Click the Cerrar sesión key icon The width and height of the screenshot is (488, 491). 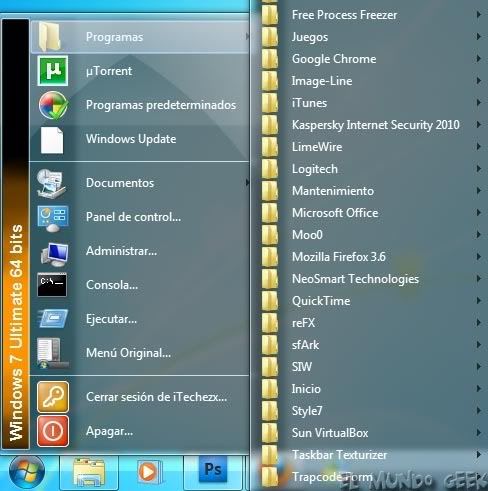[x=53, y=397]
